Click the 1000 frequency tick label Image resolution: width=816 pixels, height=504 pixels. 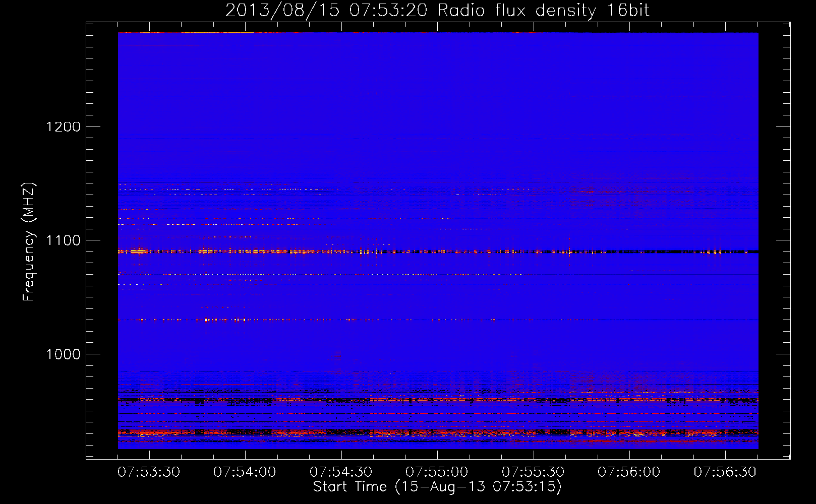click(64, 354)
